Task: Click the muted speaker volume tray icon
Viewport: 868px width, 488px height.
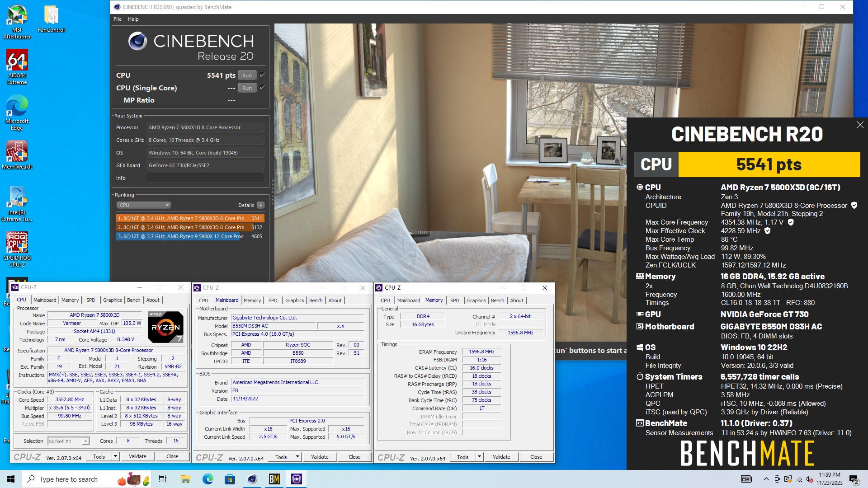Action: point(810,479)
